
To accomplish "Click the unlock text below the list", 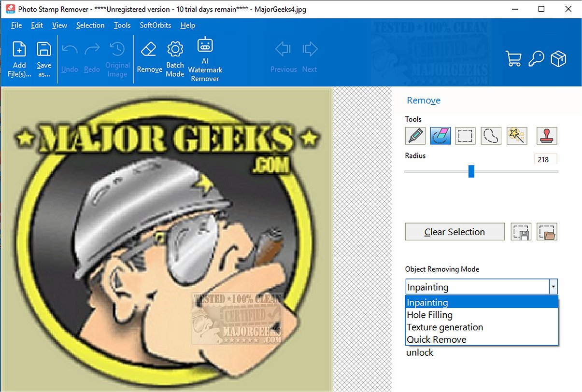I will (x=420, y=352).
